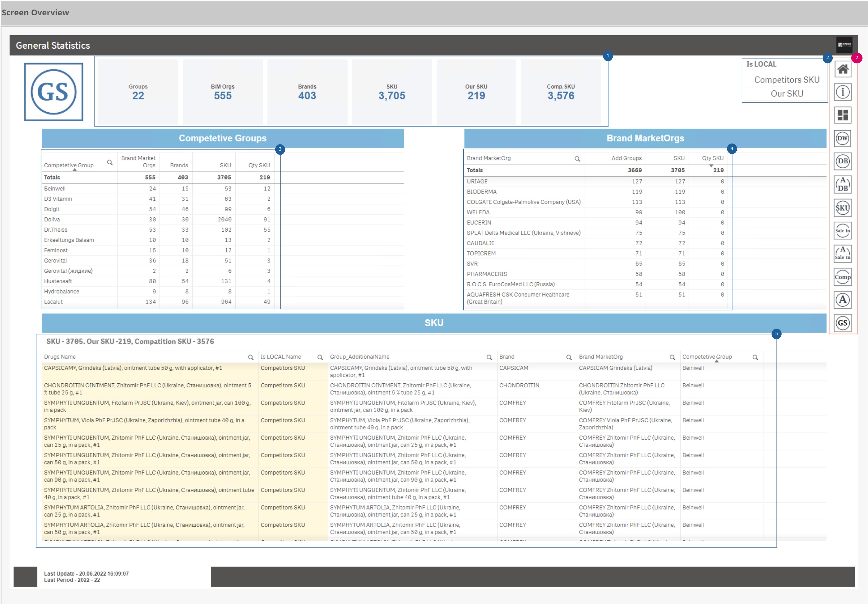The height and width of the screenshot is (604, 868).
Task: Select Our SKU in Is LOCAL filter
Action: pyautogui.click(x=787, y=94)
